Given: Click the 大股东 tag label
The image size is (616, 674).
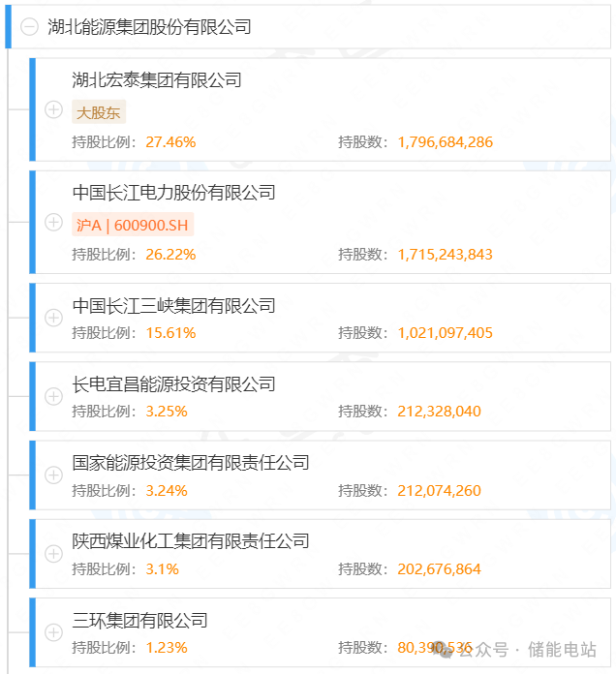Looking at the screenshot, I should tap(99, 112).
